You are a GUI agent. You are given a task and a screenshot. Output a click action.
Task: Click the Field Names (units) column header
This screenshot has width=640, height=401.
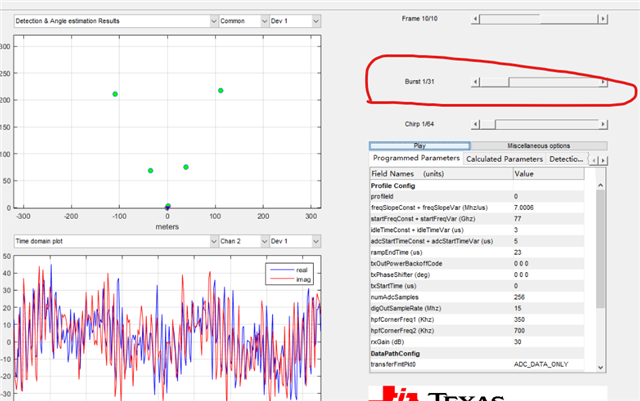[x=441, y=174]
